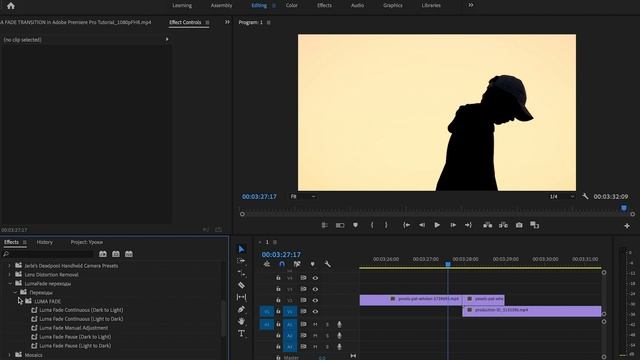
Task: Click the Program monitor scrubber playhead
Action: [624, 209]
